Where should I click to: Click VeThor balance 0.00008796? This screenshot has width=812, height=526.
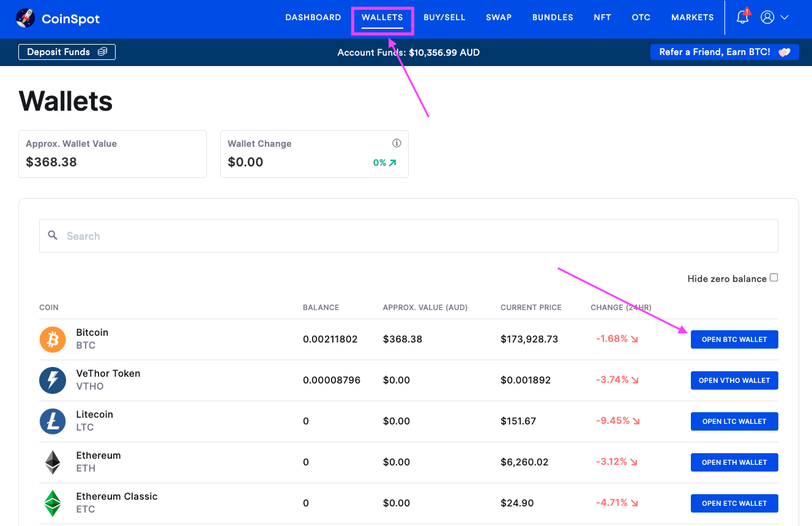[332, 380]
